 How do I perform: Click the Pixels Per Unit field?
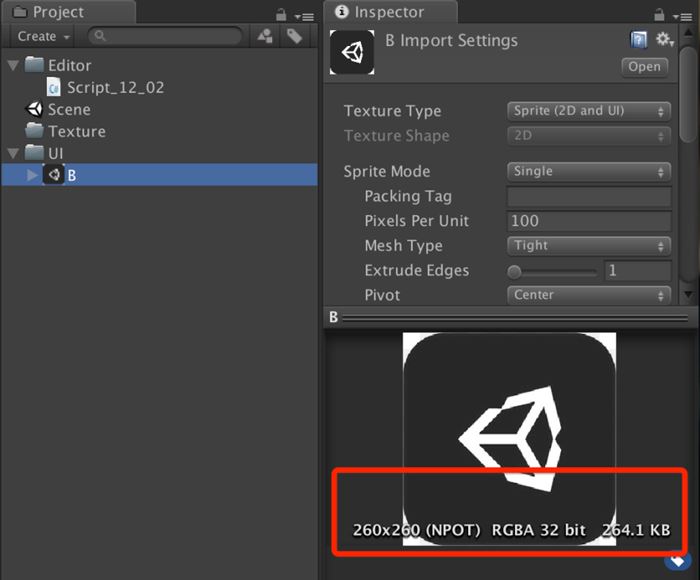(588, 221)
